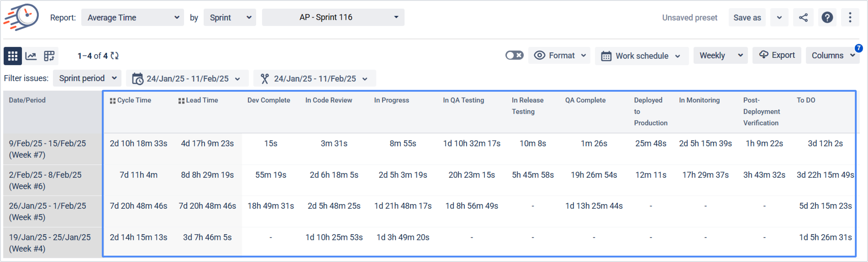Click the app logo clock icon
The width and height of the screenshot is (868, 262).
[21, 17]
